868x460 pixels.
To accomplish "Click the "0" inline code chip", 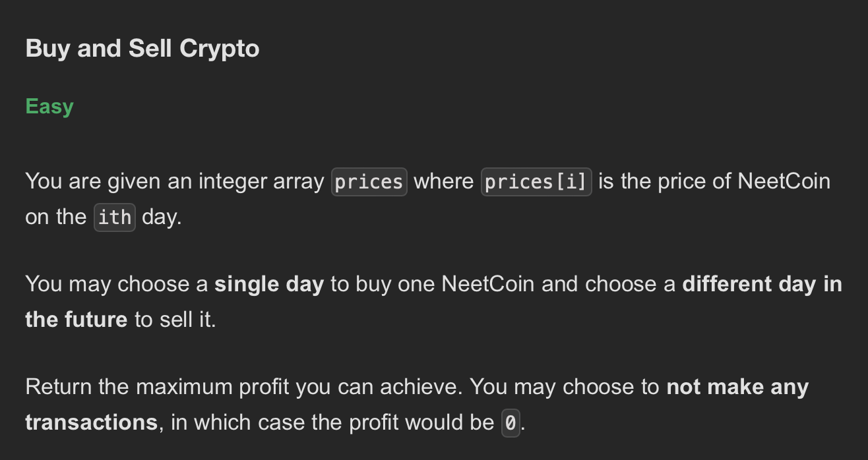I will [x=511, y=422].
